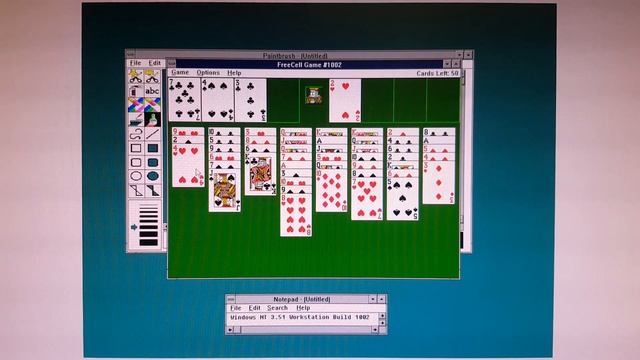The height and width of the screenshot is (360, 640).
Task: Choose the Filled Rounded Box tool
Action: coord(152,162)
